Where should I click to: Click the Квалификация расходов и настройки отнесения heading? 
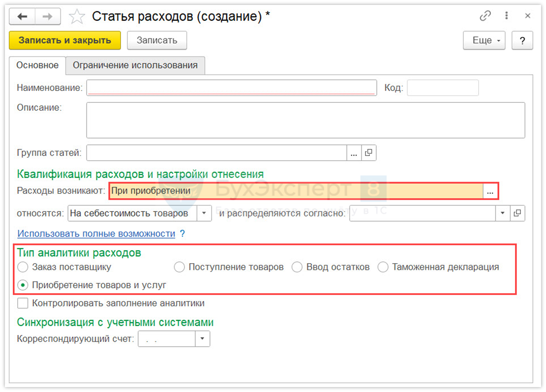click(140, 174)
